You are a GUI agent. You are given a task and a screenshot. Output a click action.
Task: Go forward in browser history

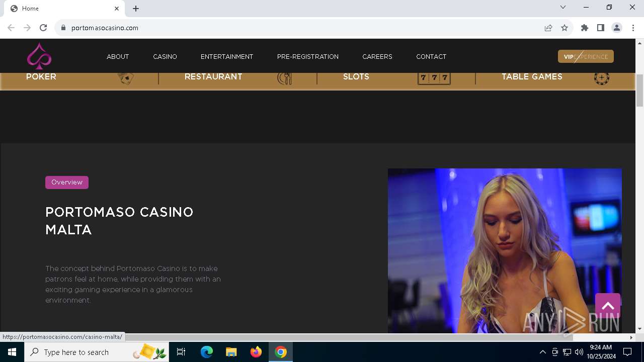tap(27, 28)
